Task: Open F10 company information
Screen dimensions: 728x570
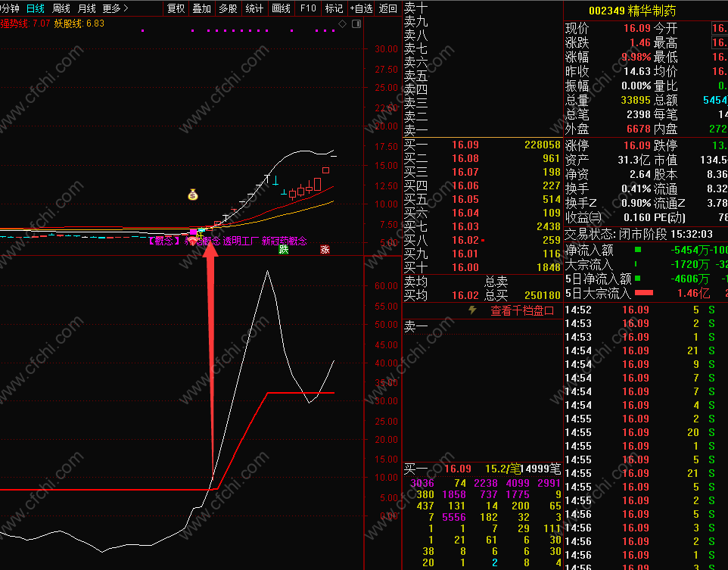Action: [x=308, y=8]
